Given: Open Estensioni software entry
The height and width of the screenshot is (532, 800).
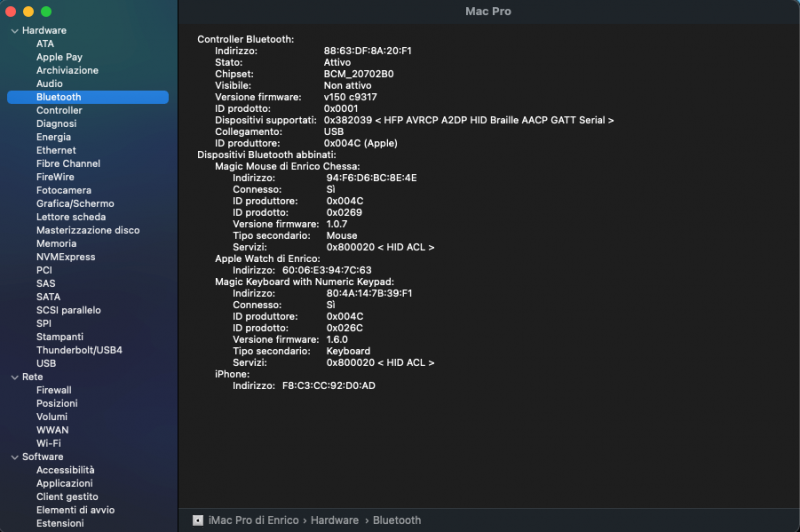Looking at the screenshot, I should pos(60,523).
